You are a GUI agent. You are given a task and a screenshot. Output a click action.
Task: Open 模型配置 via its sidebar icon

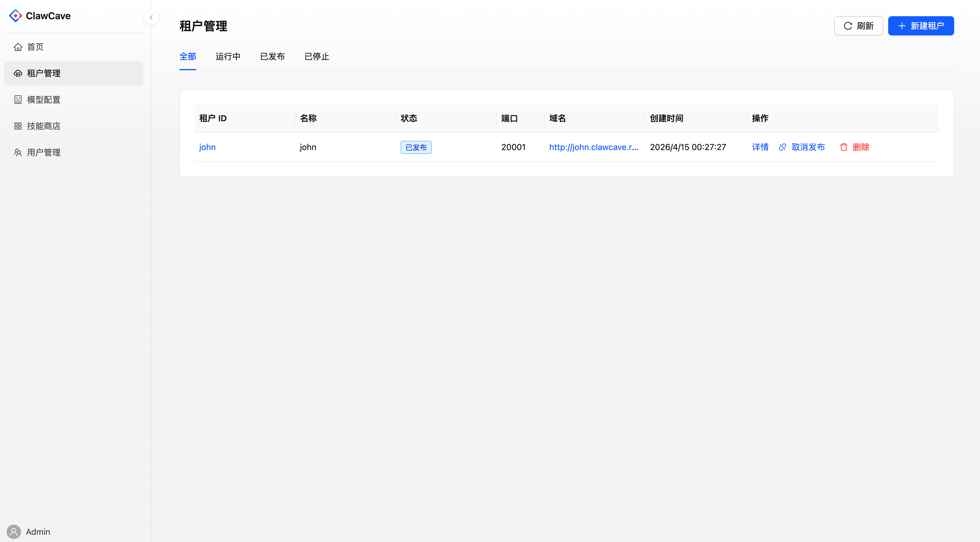coord(18,99)
